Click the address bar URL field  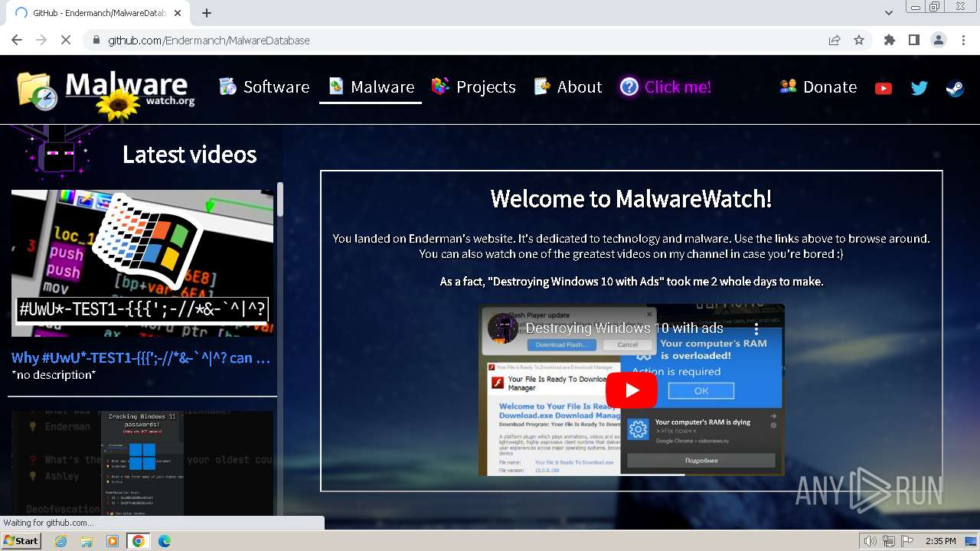point(459,41)
